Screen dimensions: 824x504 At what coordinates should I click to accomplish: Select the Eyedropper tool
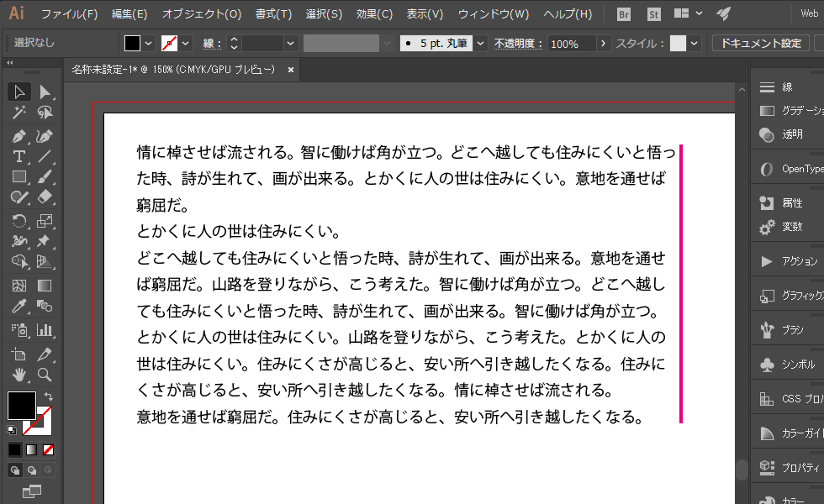click(20, 305)
